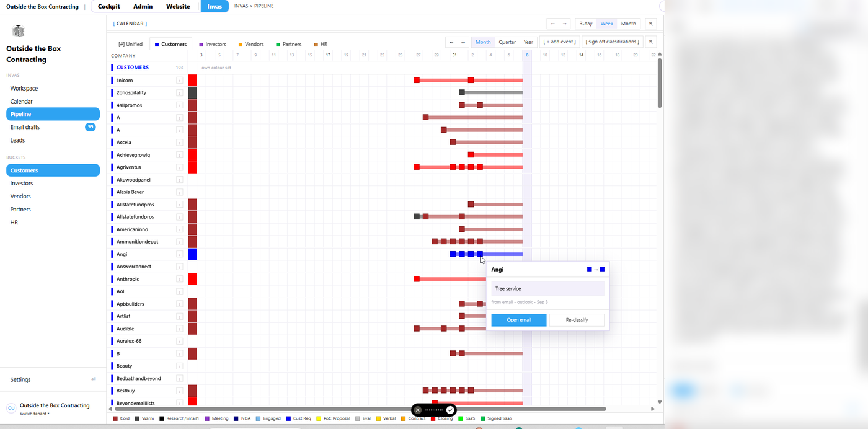Click Re-classify in Angi popup

click(577, 320)
